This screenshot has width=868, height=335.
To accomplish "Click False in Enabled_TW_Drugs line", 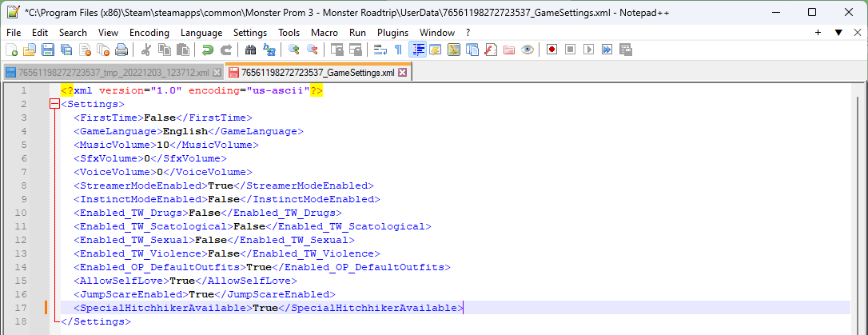I will pyautogui.click(x=205, y=213).
